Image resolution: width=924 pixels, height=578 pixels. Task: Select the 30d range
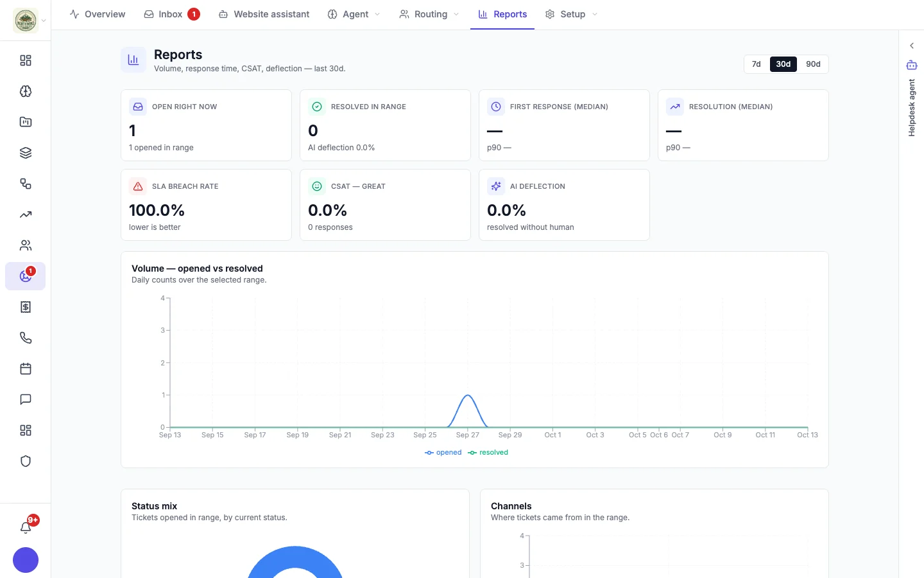[783, 64]
